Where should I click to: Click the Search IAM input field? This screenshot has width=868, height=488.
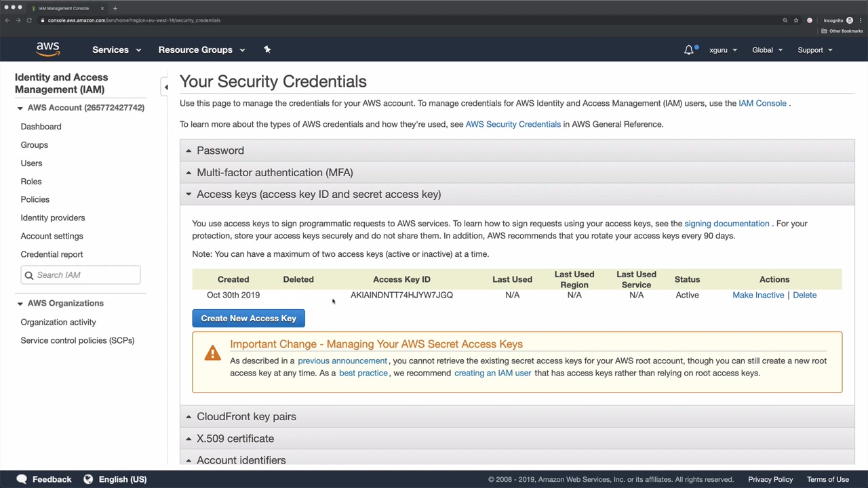click(85, 274)
